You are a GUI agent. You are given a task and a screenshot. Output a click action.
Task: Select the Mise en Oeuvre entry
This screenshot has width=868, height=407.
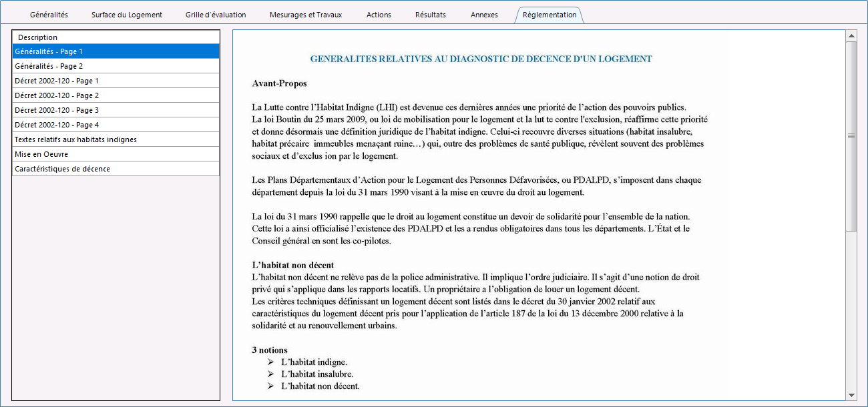click(116, 154)
